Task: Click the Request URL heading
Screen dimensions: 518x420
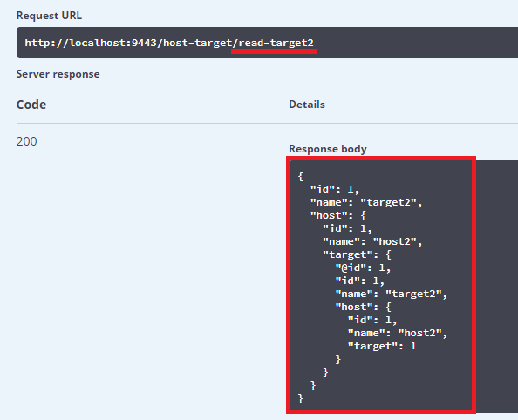Action: pyautogui.click(x=49, y=16)
